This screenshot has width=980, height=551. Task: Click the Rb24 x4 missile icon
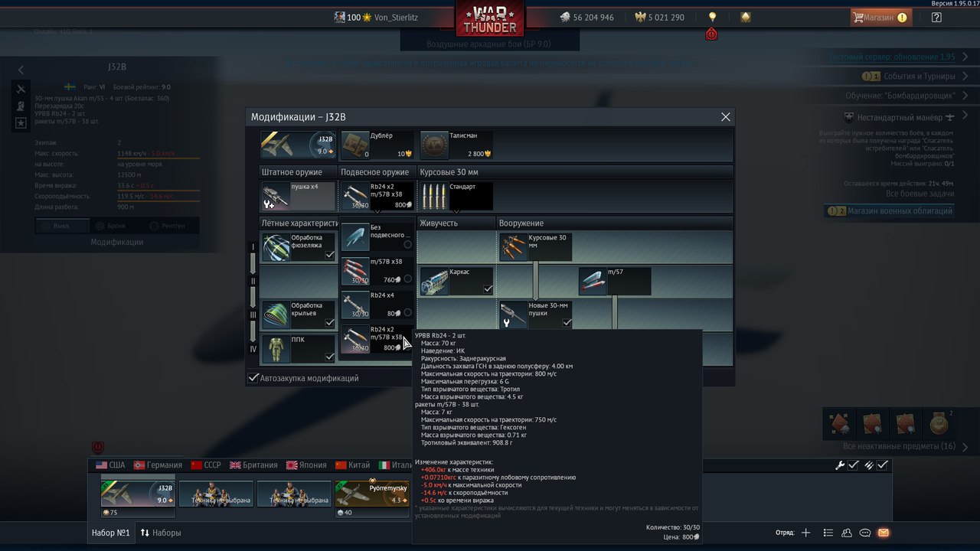pyautogui.click(x=354, y=305)
